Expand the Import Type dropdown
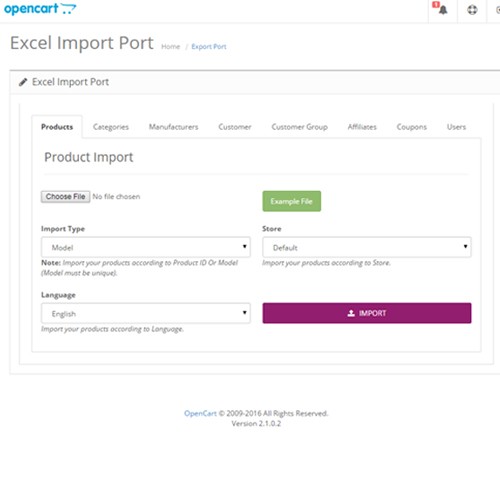The image size is (500, 500). click(146, 247)
